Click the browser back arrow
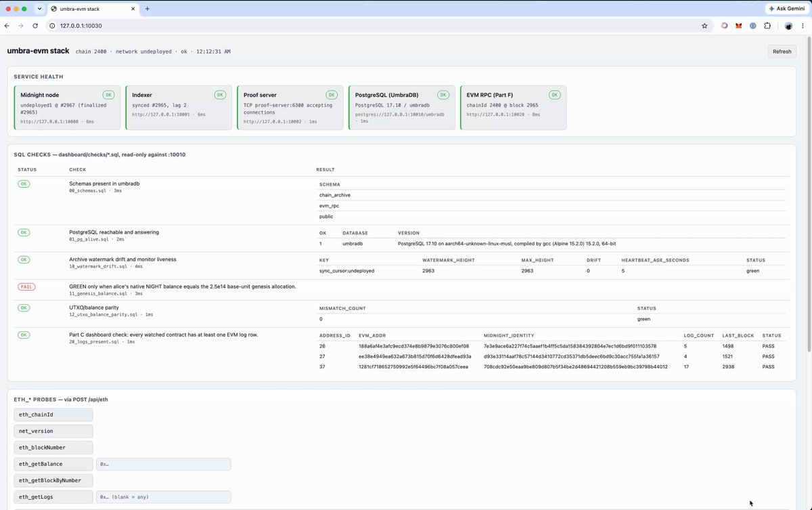The image size is (812, 510). (x=7, y=26)
